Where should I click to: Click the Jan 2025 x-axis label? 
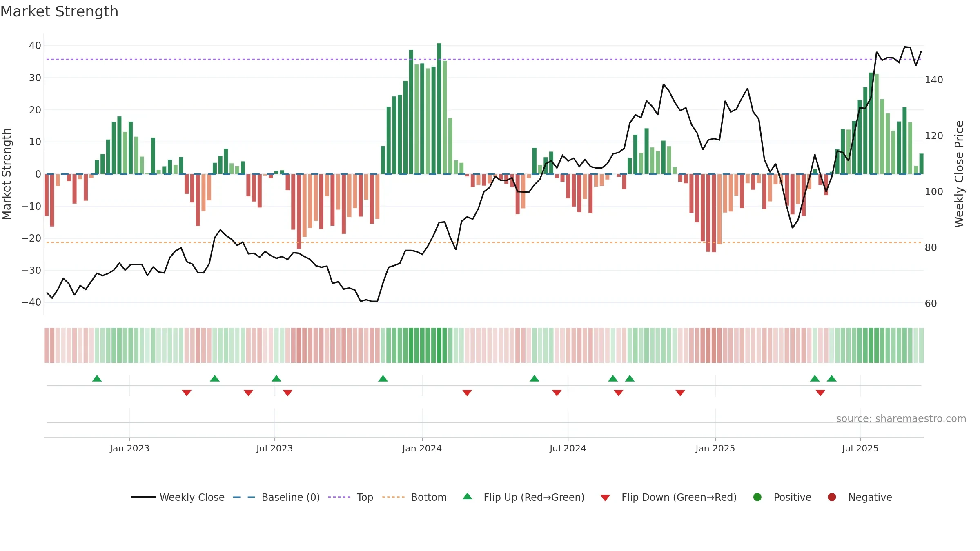point(715,448)
